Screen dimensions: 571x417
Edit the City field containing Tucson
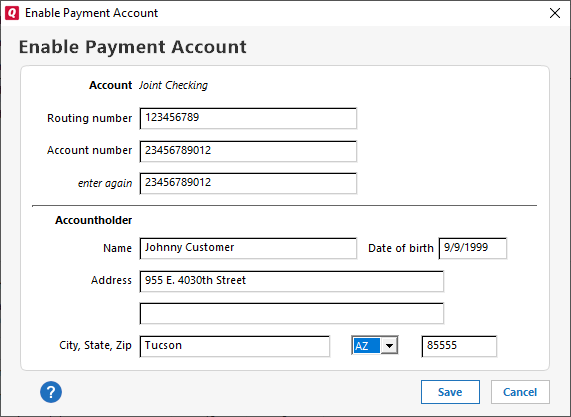pos(235,346)
